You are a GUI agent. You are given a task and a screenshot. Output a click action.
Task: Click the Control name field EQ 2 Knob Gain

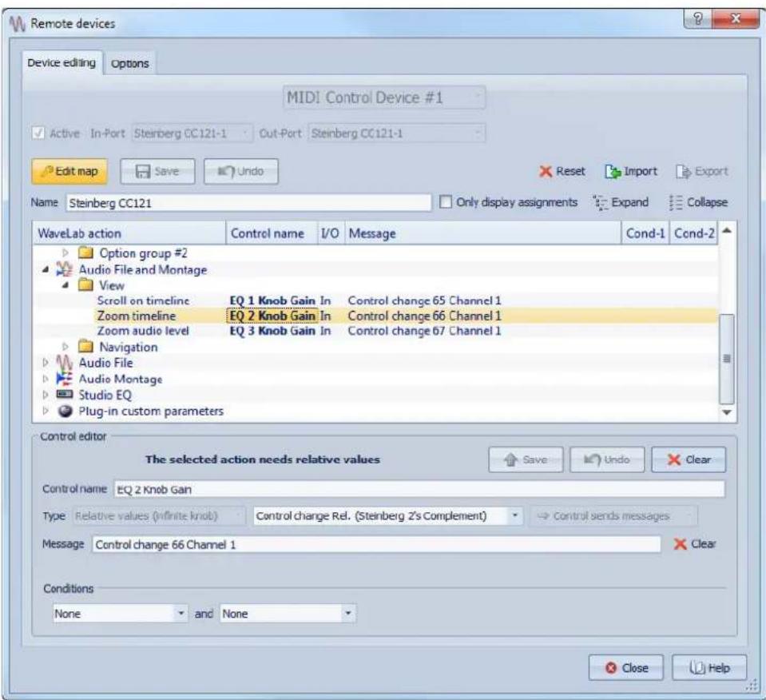click(419, 489)
